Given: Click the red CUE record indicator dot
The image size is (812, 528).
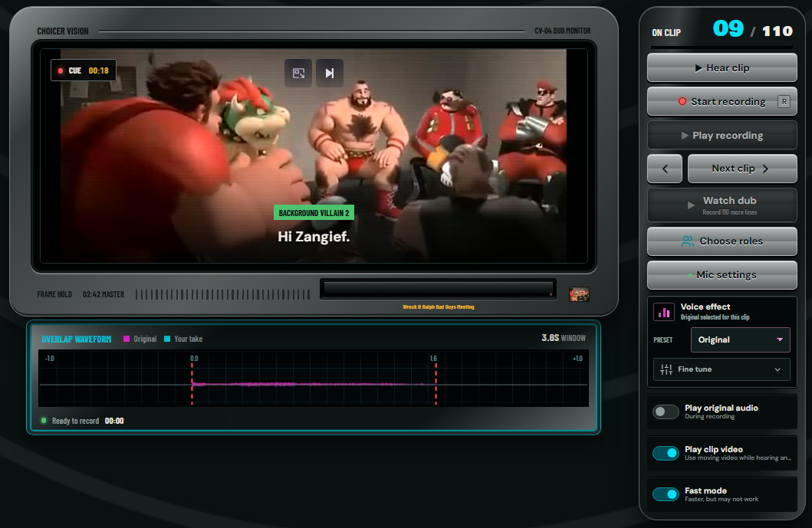Looking at the screenshot, I should point(61,71).
